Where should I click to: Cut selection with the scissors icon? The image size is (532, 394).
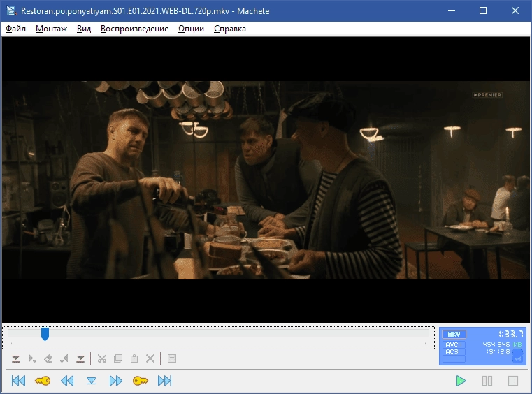102,358
